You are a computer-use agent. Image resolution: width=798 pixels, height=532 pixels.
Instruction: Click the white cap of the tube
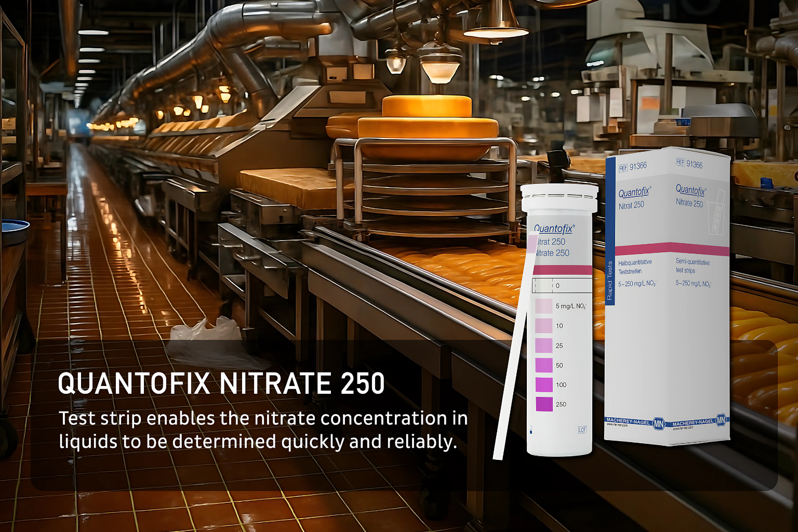click(560, 197)
